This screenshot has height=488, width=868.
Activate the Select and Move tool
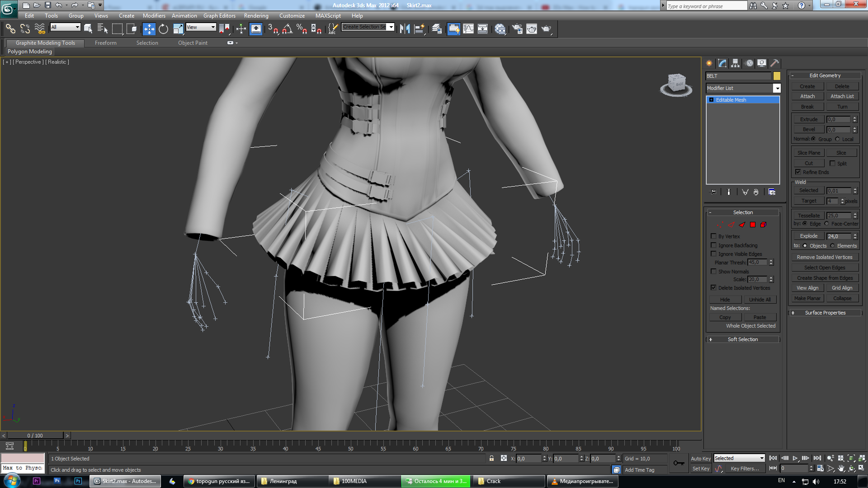tap(149, 29)
